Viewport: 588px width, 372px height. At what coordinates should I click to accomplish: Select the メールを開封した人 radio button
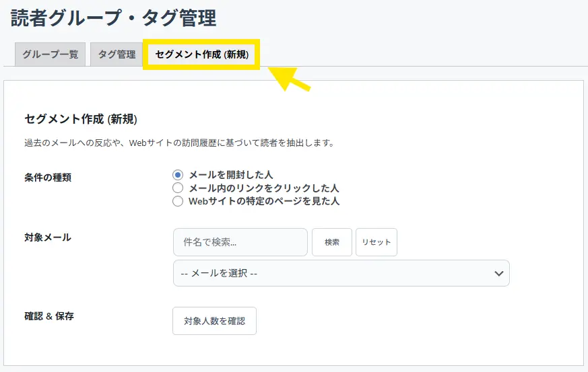click(178, 175)
